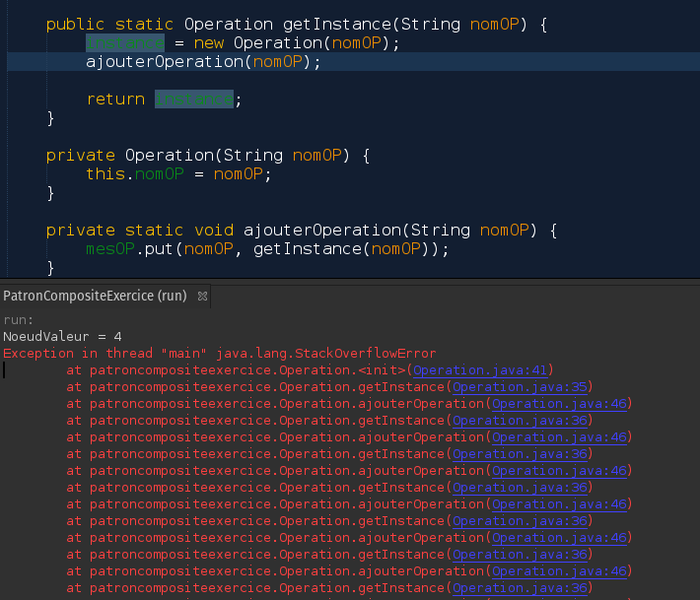Image resolution: width=700 pixels, height=600 pixels.
Task: Click 'instance' in the assignment line
Action: tap(124, 43)
